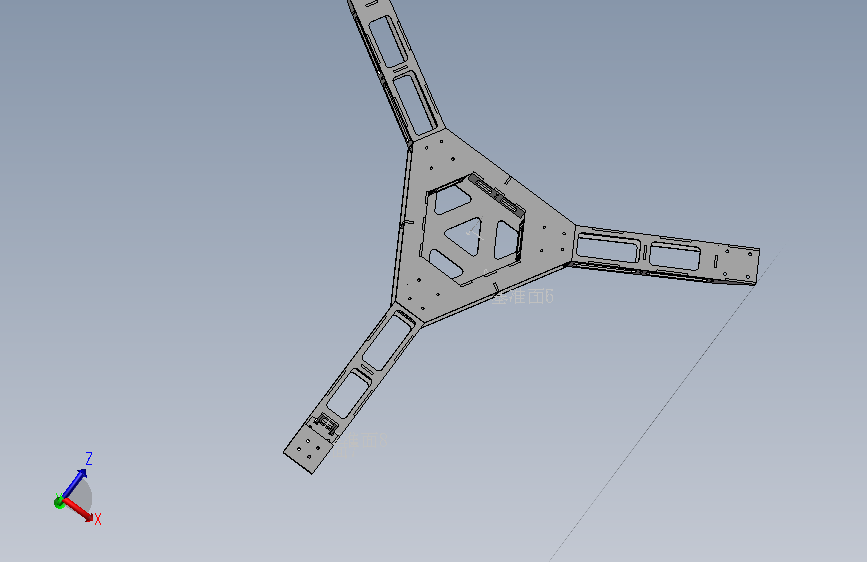This screenshot has width=867, height=562.
Task: Select the central triangular cutout in the hub
Action: 464,236
